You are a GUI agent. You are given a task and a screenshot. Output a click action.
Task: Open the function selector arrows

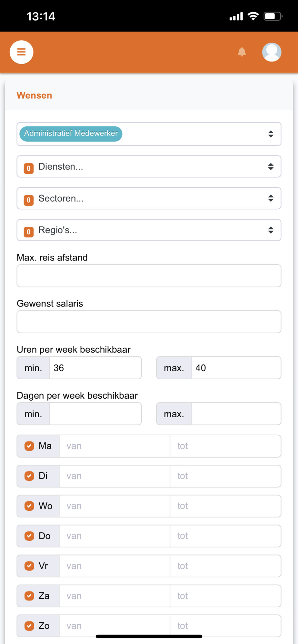point(271,134)
